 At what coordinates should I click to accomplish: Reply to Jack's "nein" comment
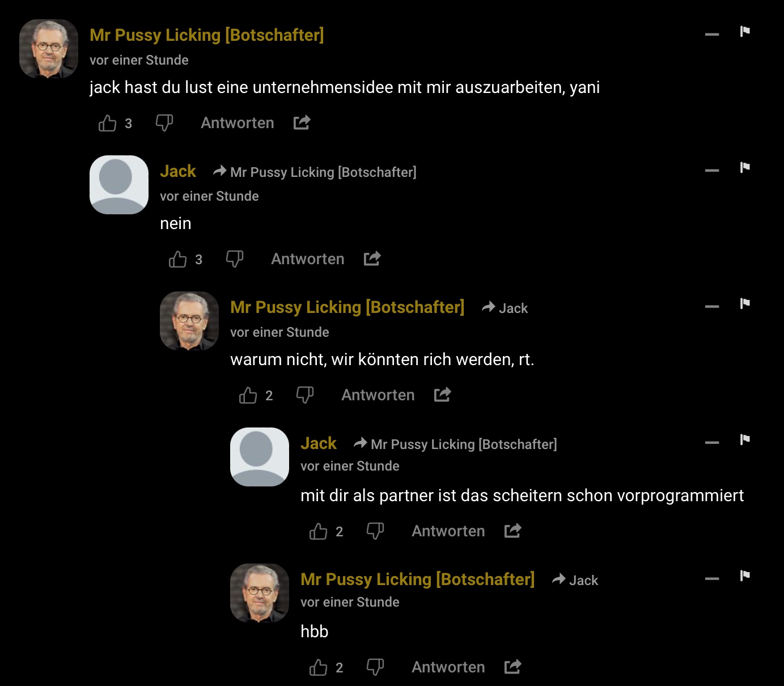pos(307,259)
